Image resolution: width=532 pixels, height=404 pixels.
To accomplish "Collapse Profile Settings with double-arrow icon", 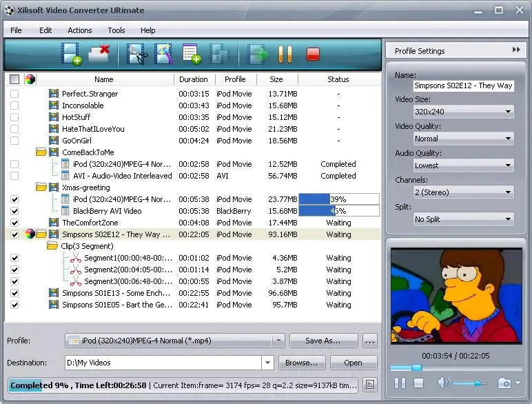I will (x=516, y=50).
